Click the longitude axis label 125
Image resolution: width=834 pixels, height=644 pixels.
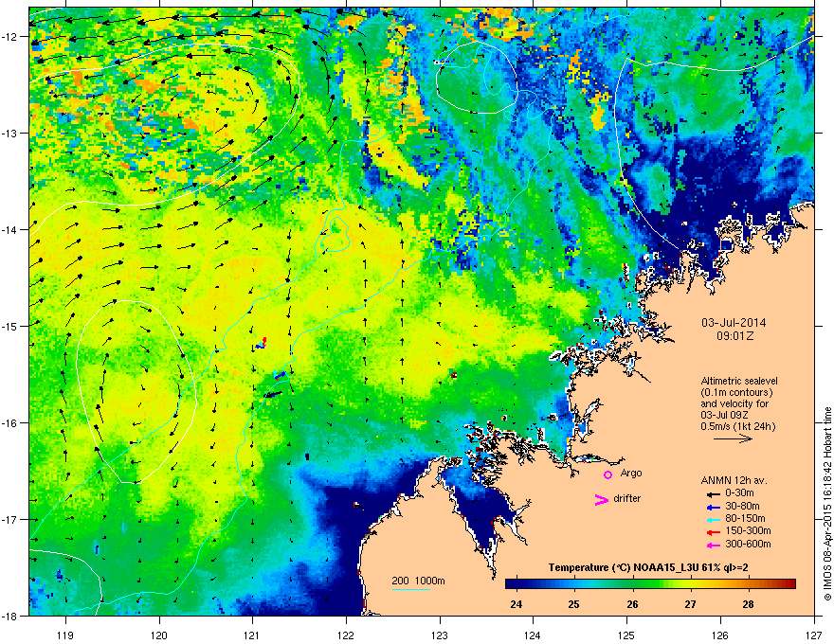(x=626, y=635)
